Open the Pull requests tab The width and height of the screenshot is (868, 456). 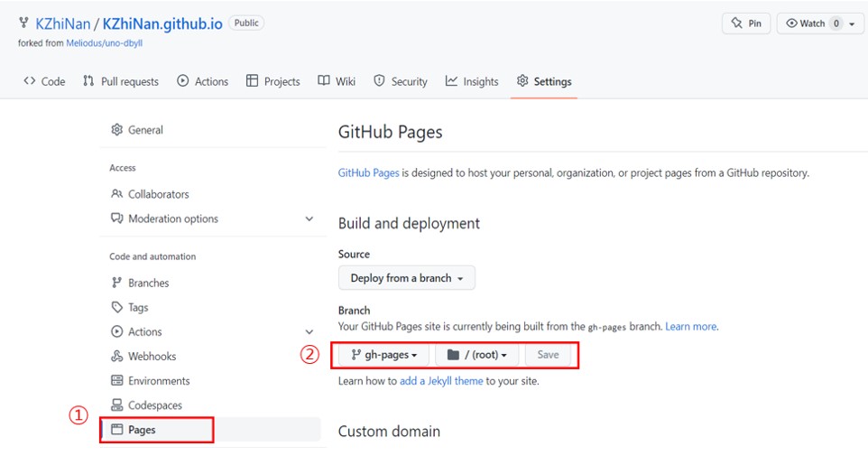(121, 81)
